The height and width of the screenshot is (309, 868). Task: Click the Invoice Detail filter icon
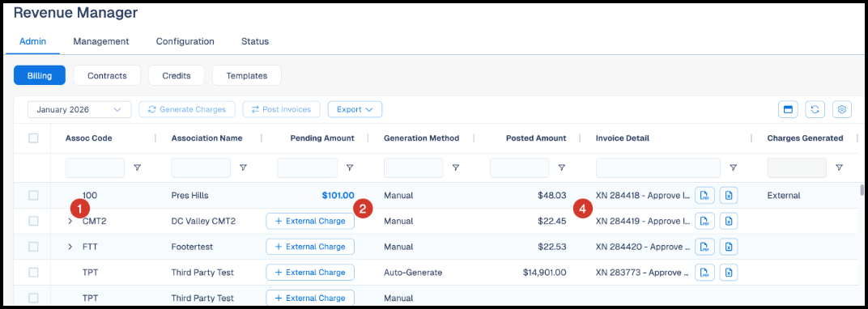tap(733, 167)
